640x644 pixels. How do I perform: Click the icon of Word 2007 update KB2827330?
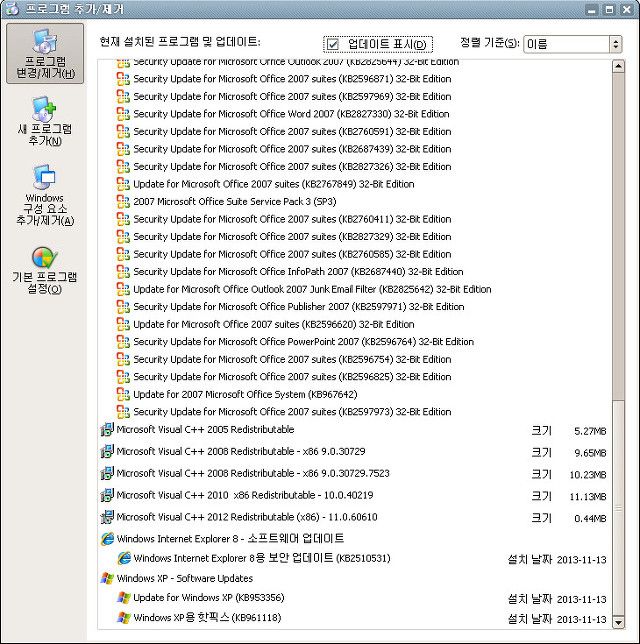123,114
